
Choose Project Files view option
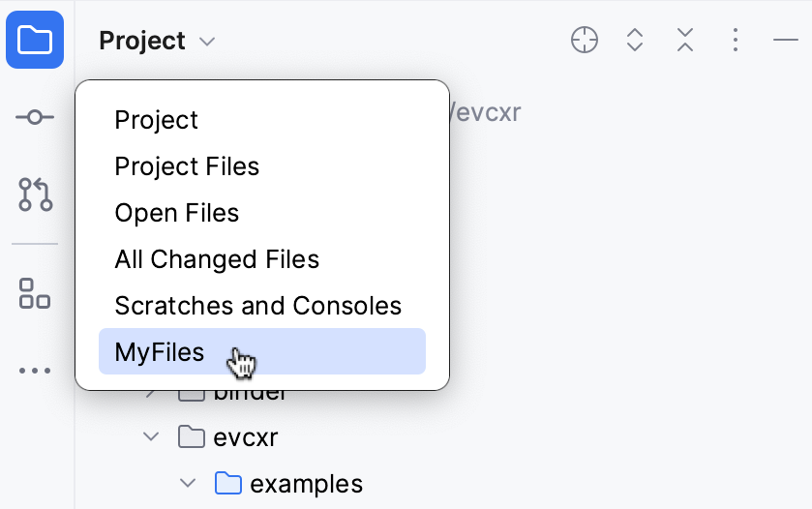click(187, 166)
